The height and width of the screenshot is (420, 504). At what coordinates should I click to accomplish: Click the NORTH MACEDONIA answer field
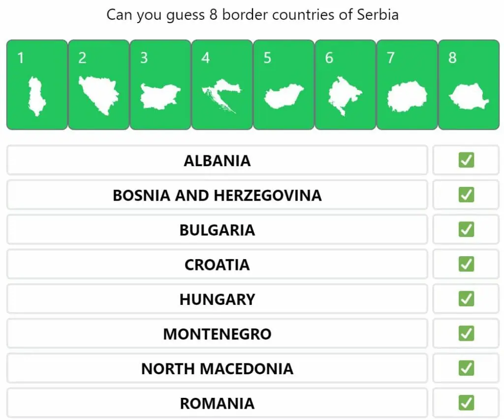pyautogui.click(x=217, y=368)
